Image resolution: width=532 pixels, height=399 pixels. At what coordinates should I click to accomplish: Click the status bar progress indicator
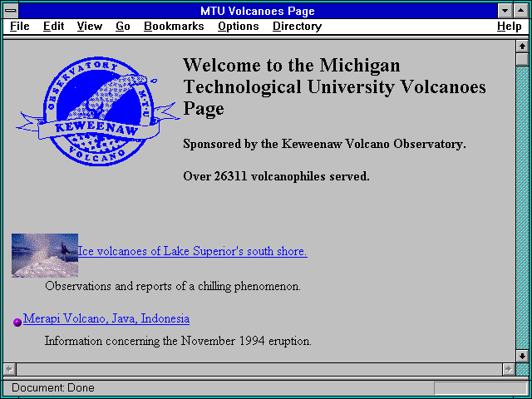pyautogui.click(x=480, y=388)
